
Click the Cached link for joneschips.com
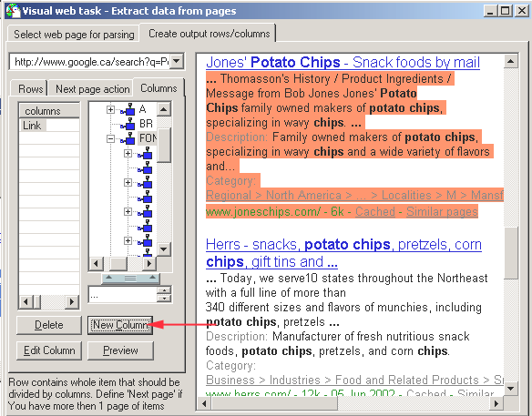(375, 211)
